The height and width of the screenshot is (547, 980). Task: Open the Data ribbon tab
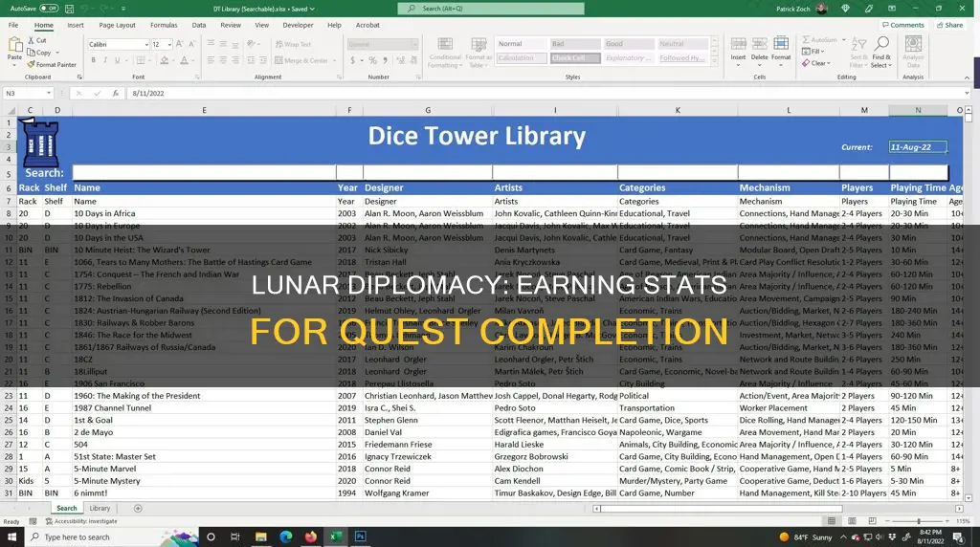pyautogui.click(x=199, y=25)
